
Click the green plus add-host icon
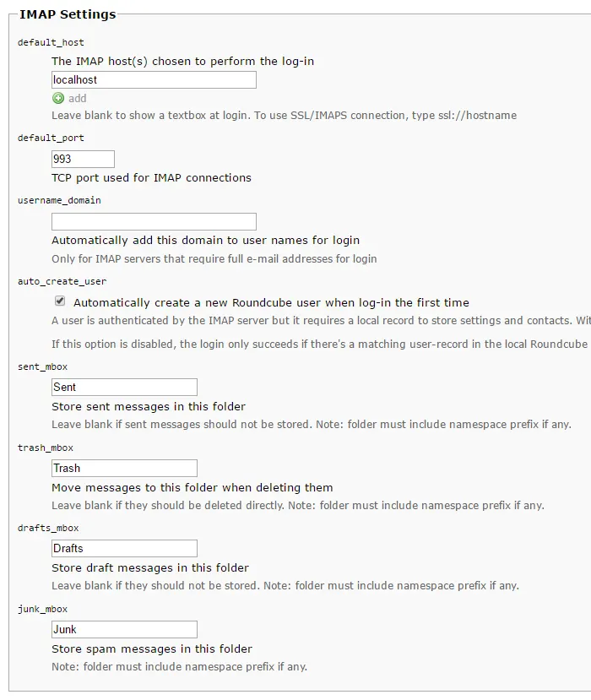[58, 98]
